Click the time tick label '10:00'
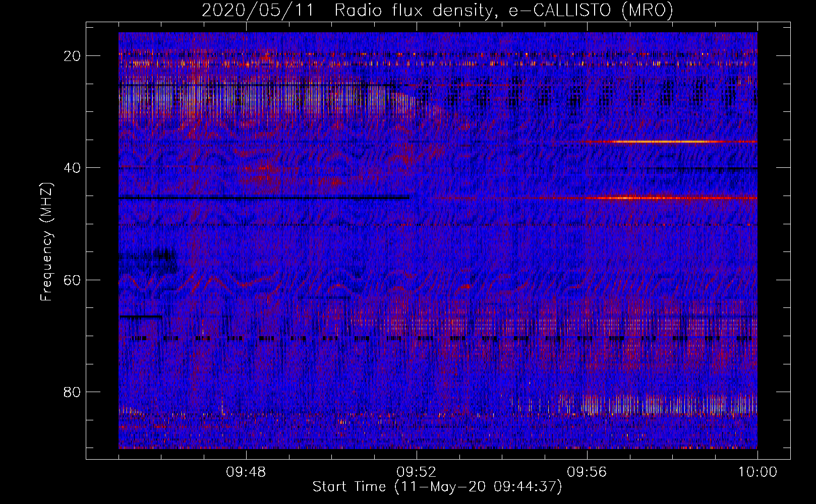Image resolution: width=816 pixels, height=504 pixels. [757, 472]
